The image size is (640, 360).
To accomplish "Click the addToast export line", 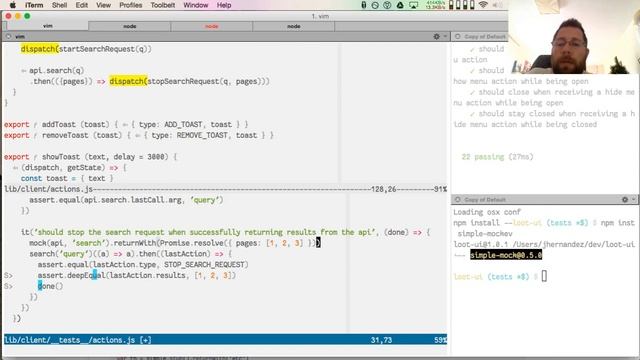I will [x=126, y=124].
